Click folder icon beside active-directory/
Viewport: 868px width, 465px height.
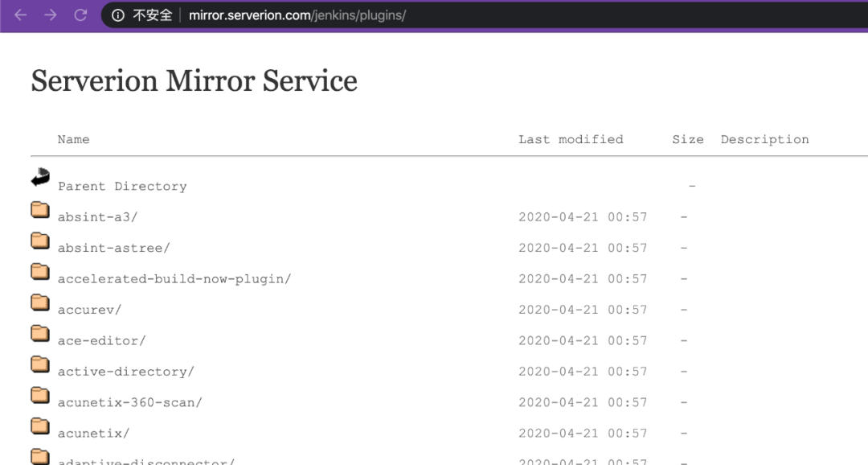click(x=40, y=364)
